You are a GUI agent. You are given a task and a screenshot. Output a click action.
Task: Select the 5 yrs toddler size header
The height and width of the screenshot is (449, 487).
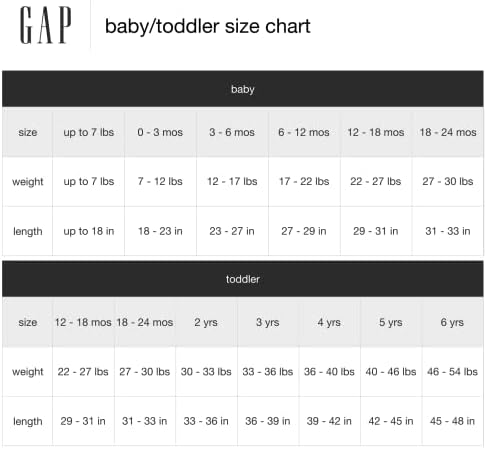coord(391,322)
